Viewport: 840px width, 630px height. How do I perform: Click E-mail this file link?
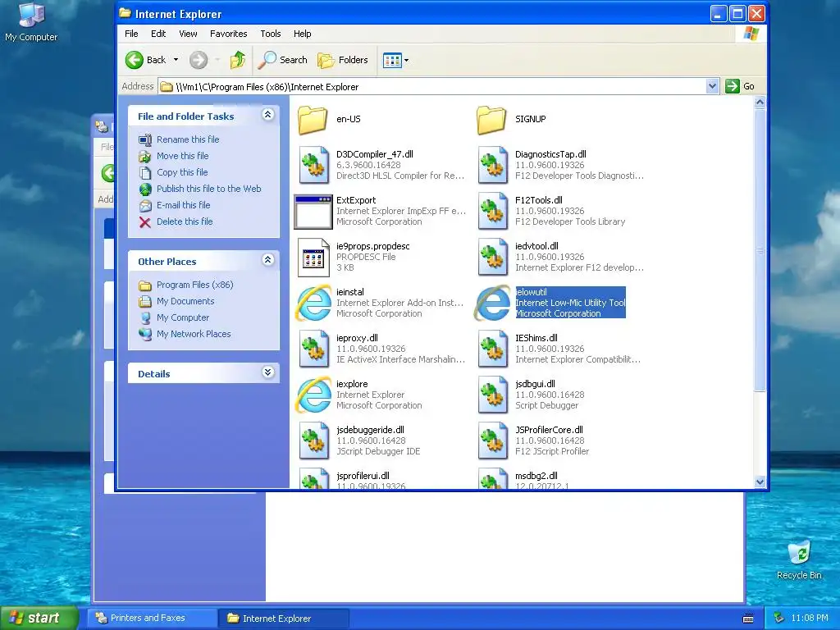coord(183,205)
